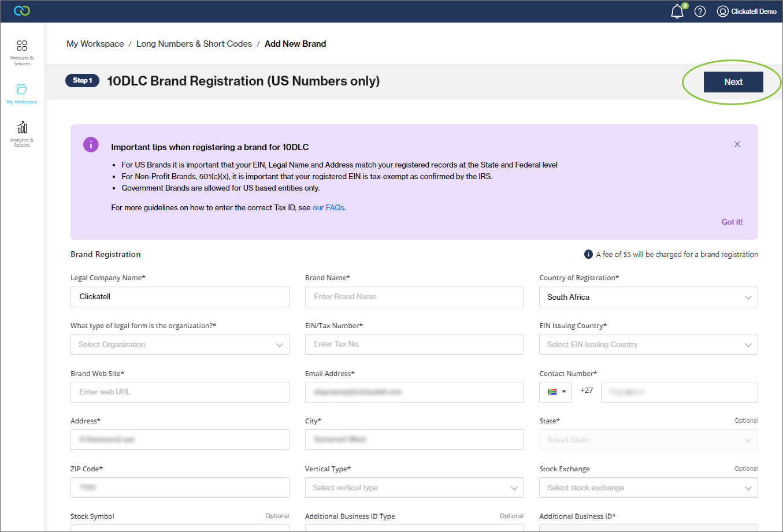Expand the Select stock exchange dropdown
The image size is (783, 532).
(x=648, y=488)
